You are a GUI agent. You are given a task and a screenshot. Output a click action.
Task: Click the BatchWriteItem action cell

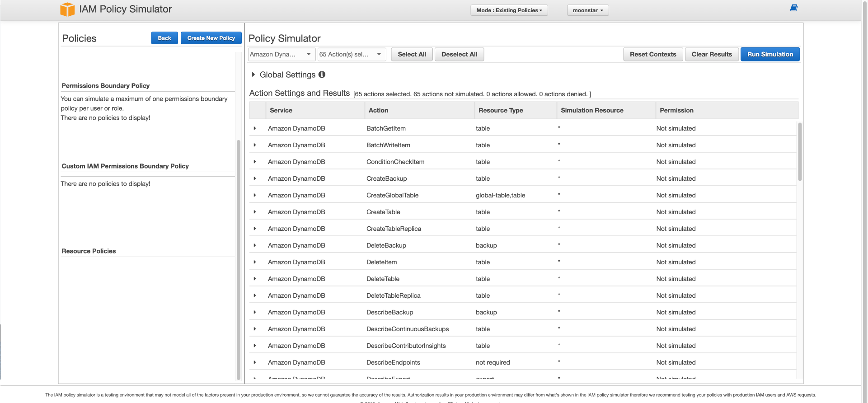click(x=388, y=145)
